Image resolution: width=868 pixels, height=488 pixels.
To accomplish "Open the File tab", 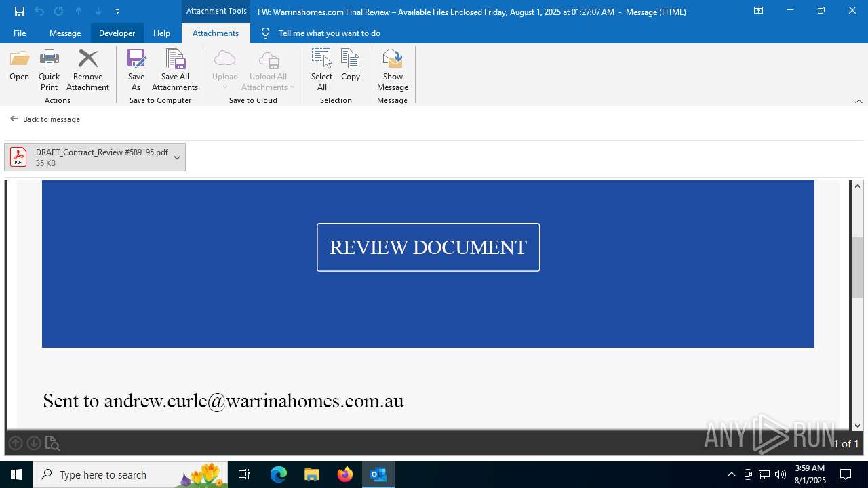I will [20, 33].
